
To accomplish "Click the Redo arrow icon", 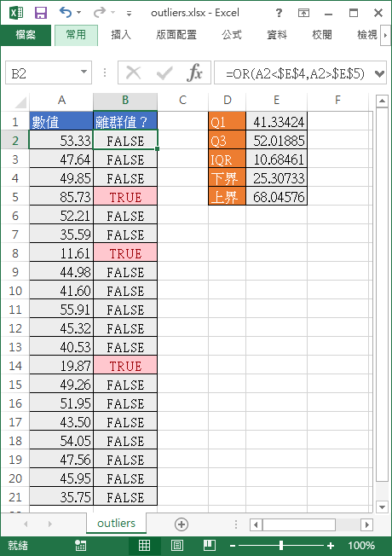I will 100,13.
